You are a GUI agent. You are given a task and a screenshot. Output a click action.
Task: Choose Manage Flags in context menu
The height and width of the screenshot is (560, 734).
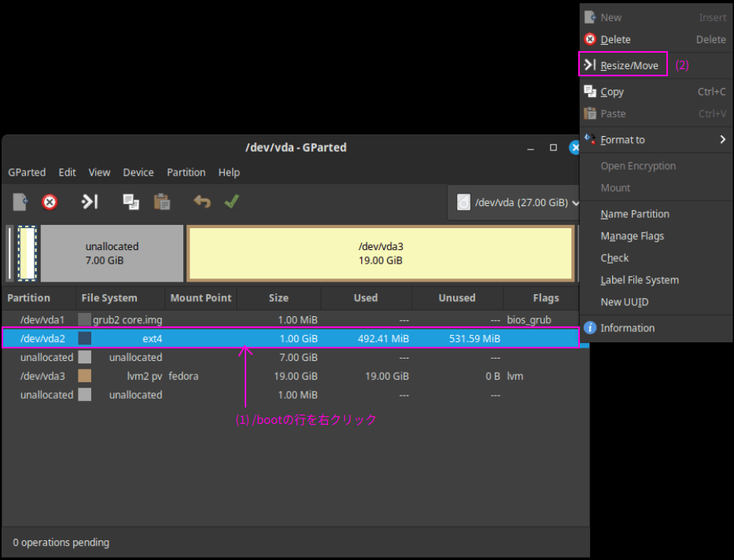pos(656,236)
